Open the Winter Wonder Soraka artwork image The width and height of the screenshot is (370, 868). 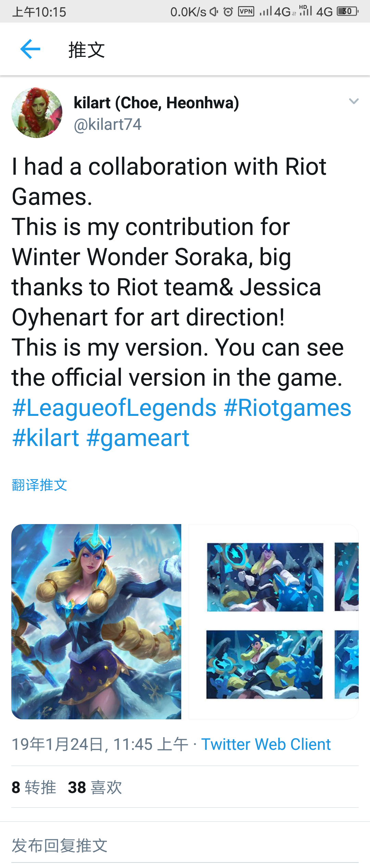(x=96, y=621)
